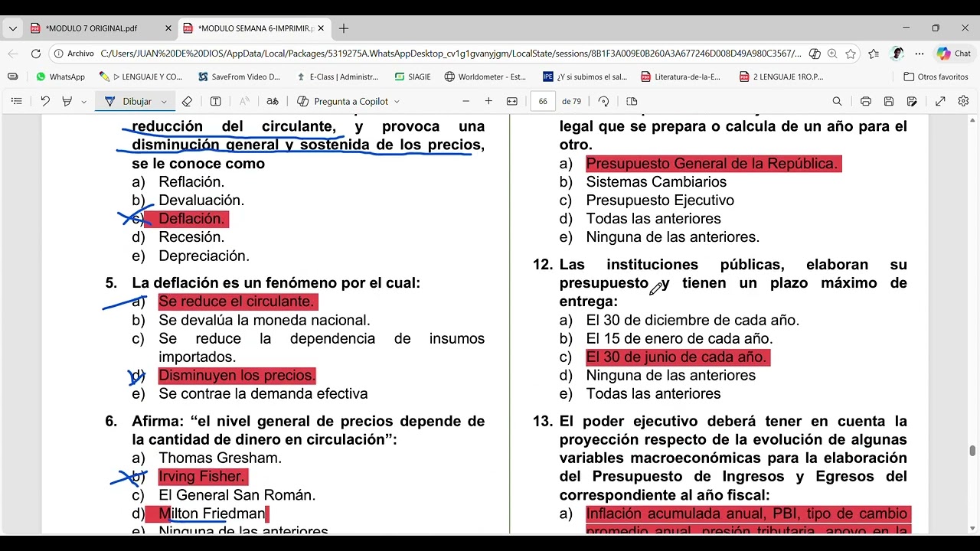Open 2 LENGUAJE 1RO.P... bookmark
Screen dimensions: 980x551
pos(781,77)
